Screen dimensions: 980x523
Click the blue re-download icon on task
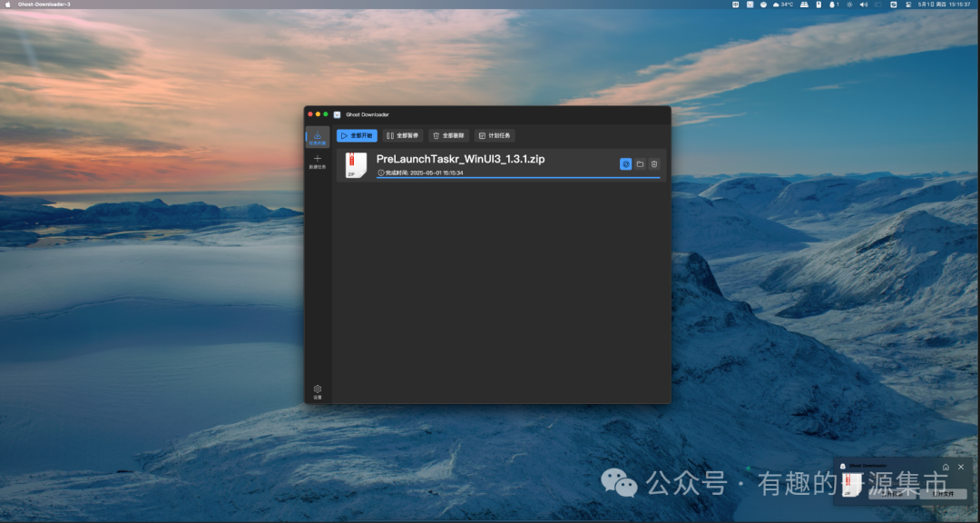(x=625, y=164)
